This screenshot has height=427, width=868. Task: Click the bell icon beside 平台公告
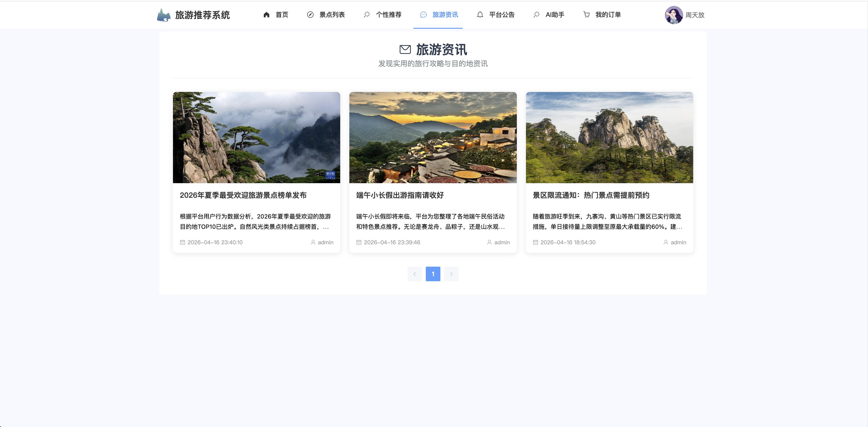click(480, 14)
